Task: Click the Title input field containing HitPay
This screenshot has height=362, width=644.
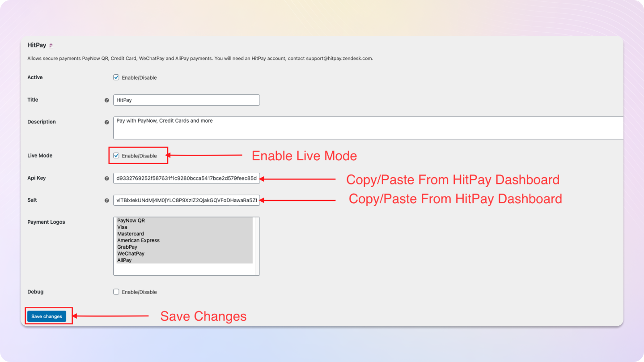Action: [186, 100]
